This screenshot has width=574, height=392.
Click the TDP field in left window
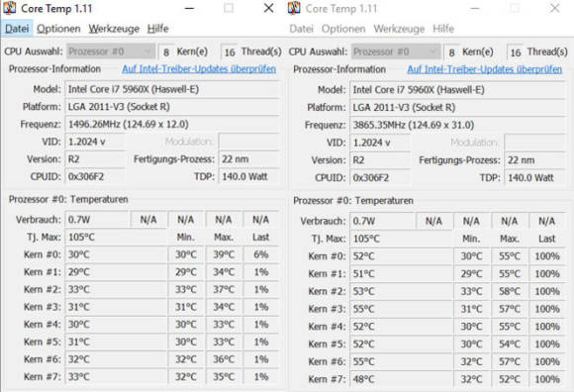click(248, 177)
